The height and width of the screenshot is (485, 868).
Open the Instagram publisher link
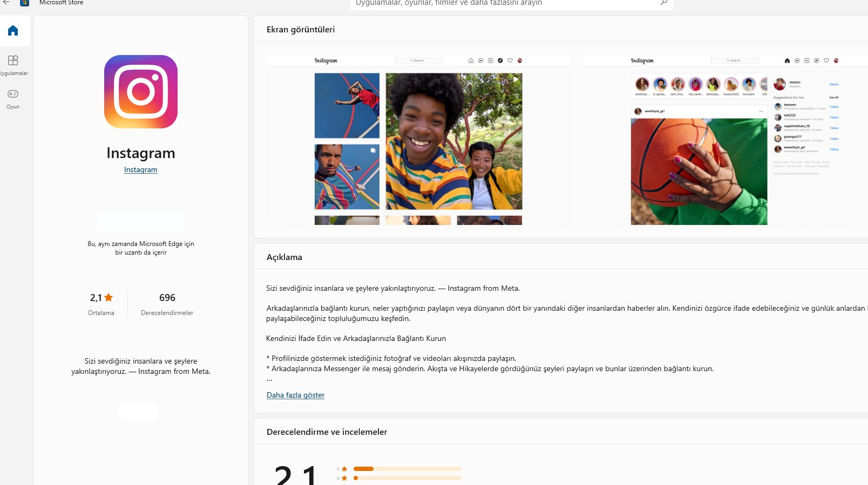(x=141, y=169)
